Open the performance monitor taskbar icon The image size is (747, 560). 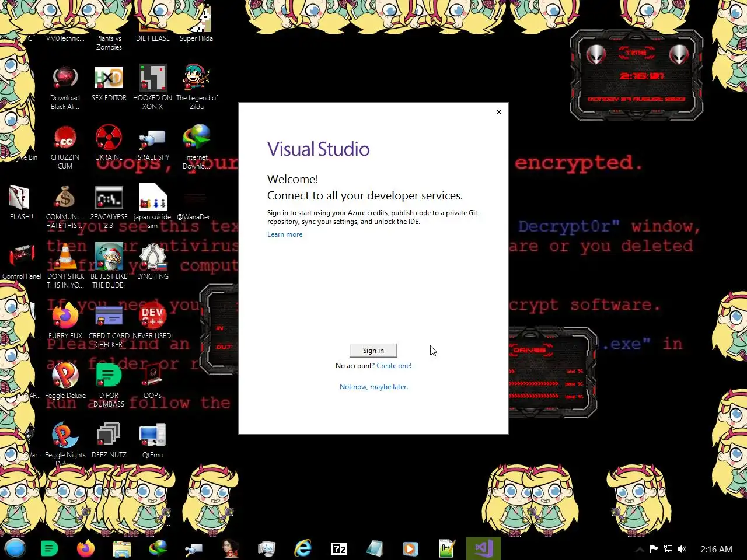(x=267, y=548)
